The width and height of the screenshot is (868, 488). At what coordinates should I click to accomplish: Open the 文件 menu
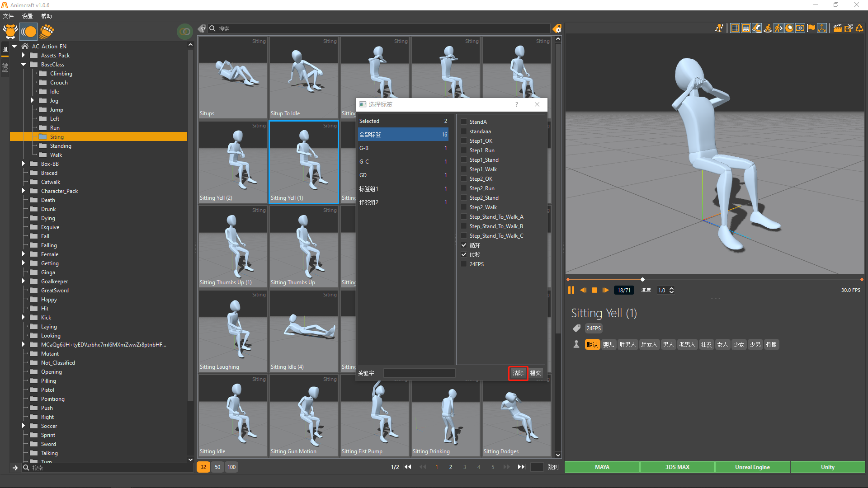[8, 16]
